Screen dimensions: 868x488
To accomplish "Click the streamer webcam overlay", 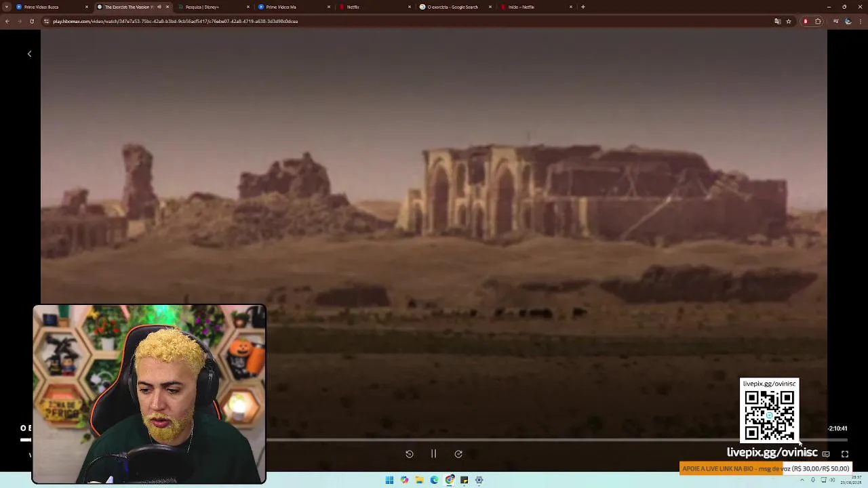I will pyautogui.click(x=149, y=394).
